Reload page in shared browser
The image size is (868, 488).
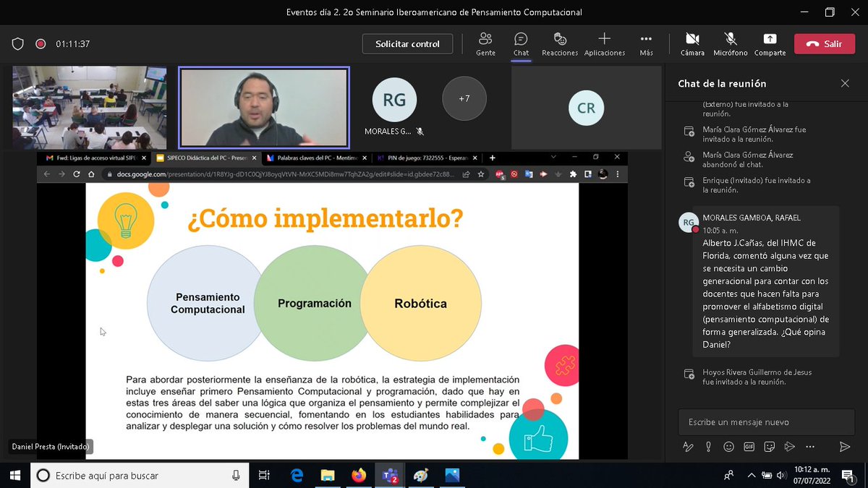coord(77,174)
